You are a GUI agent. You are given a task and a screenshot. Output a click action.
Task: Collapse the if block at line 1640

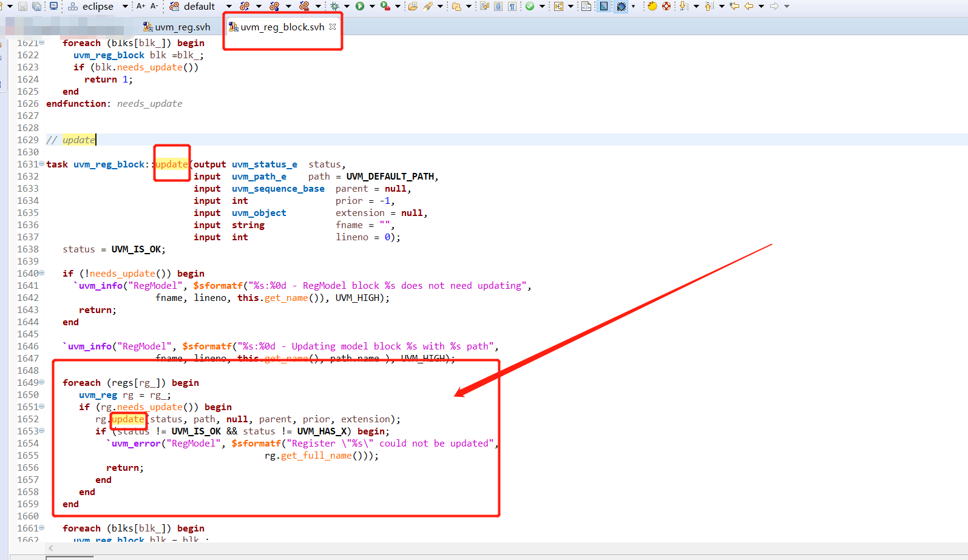click(42, 273)
